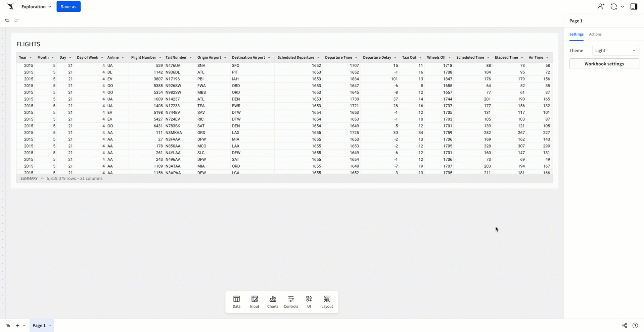Switch to the Actions tab

[x=595, y=34]
